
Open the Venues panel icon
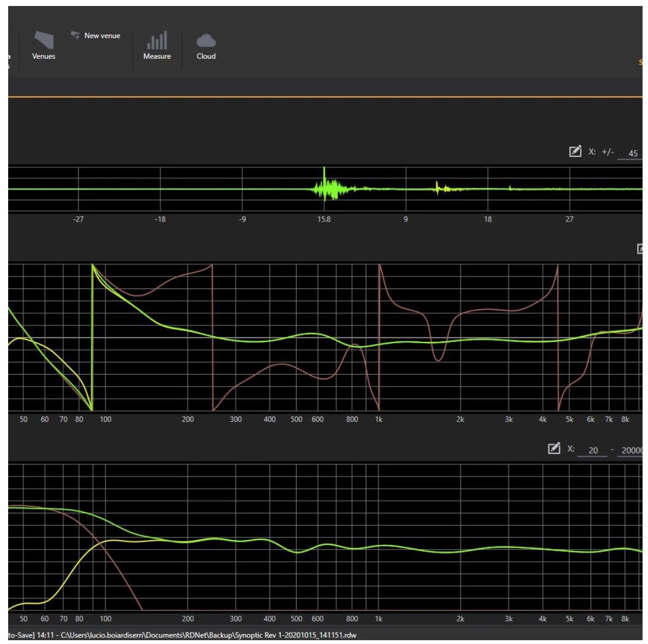44,41
